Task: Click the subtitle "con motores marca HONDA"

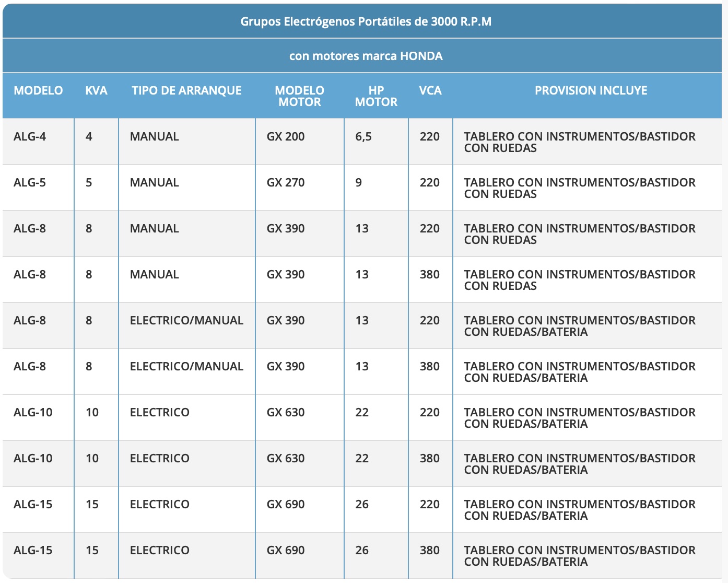Action: pos(366,56)
